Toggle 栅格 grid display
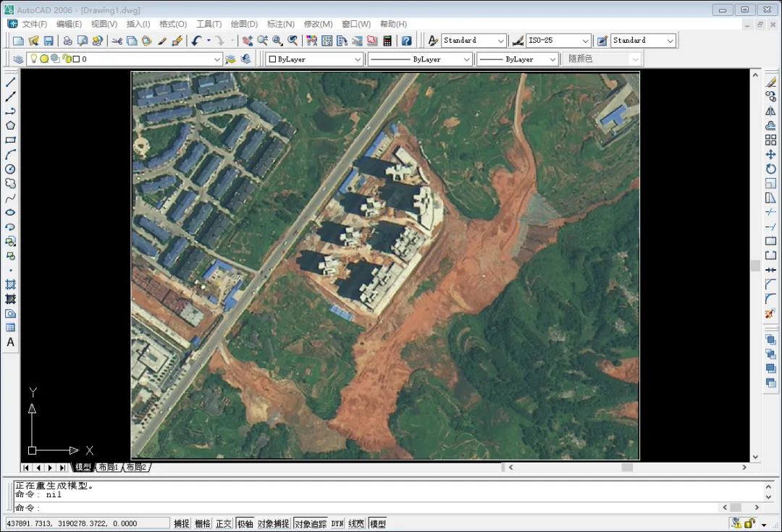Image resolution: width=782 pixels, height=532 pixels. (x=203, y=523)
